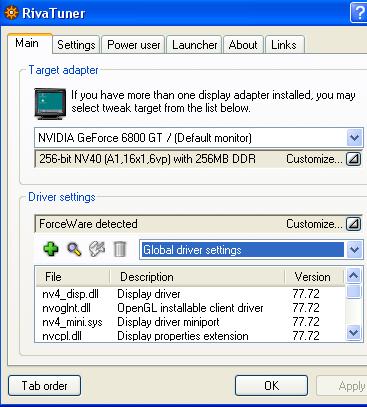The height and width of the screenshot is (407, 367).
Task: Expand the Global driver settings dropdown
Action: tap(354, 250)
